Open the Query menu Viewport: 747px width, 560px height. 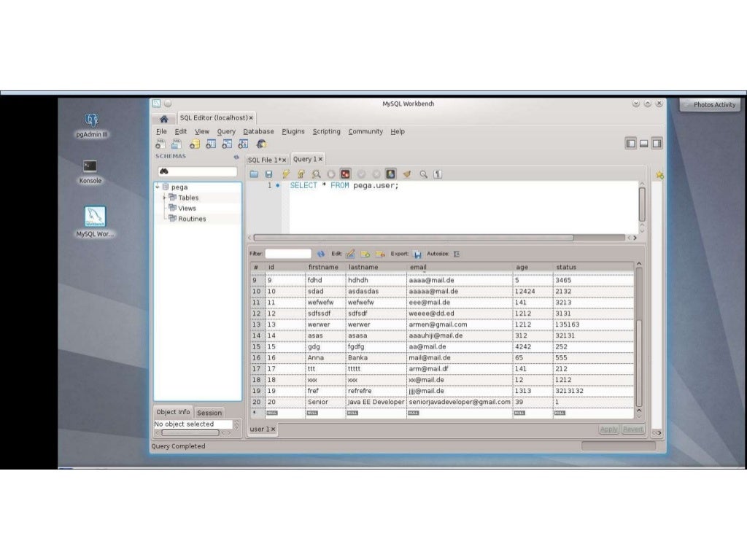click(226, 131)
